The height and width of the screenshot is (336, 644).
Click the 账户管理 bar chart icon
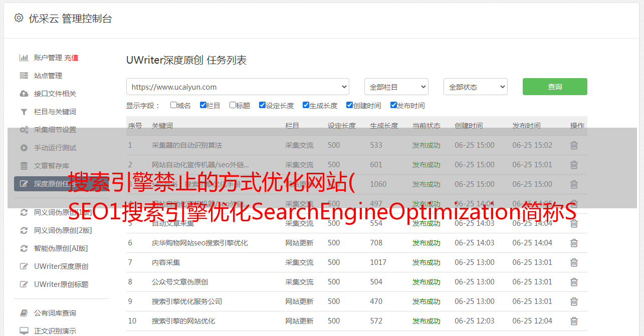[x=24, y=58]
